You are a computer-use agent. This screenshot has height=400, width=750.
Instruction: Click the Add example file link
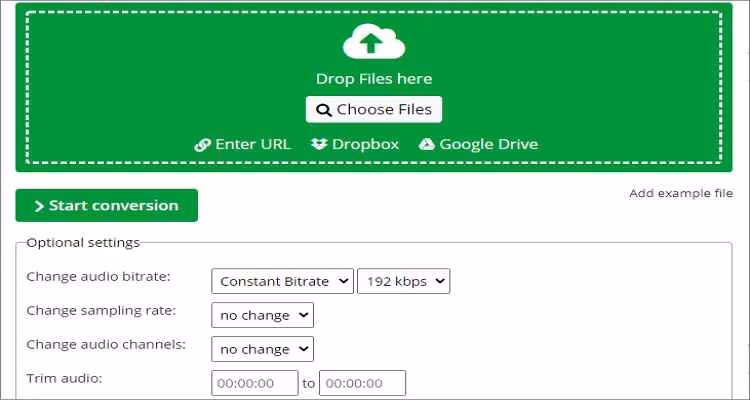[681, 193]
